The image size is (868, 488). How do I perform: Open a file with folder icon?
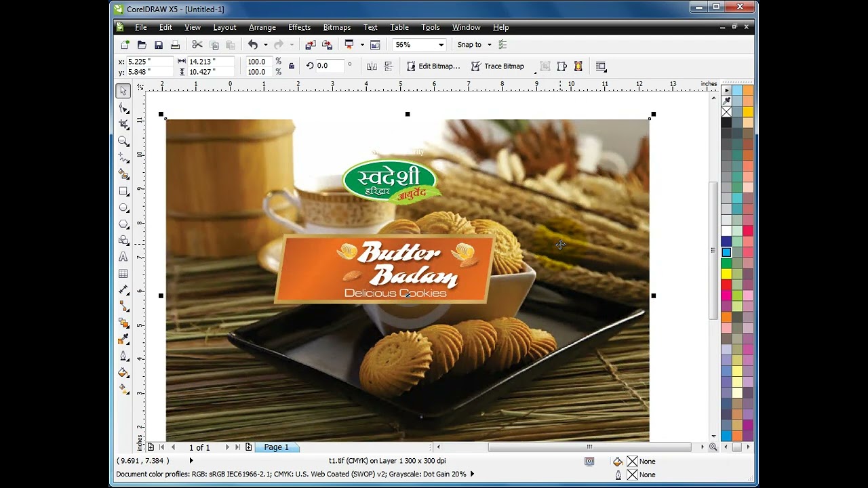click(x=142, y=45)
